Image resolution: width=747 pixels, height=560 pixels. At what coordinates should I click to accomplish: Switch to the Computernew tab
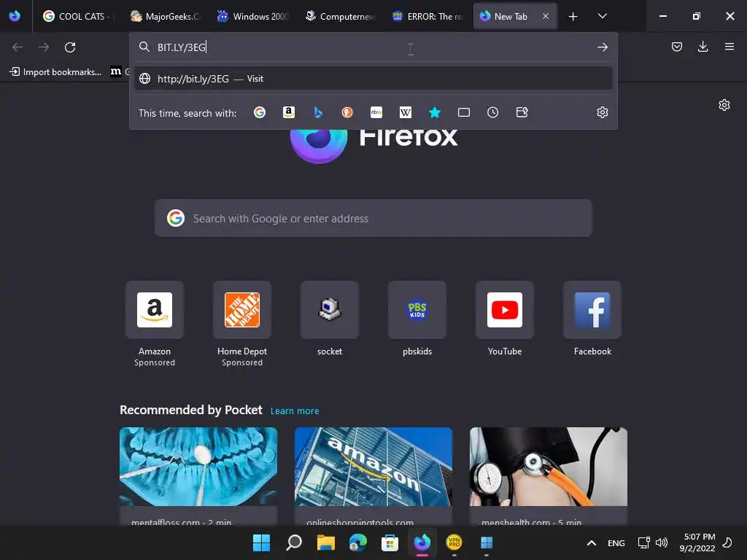pos(340,17)
